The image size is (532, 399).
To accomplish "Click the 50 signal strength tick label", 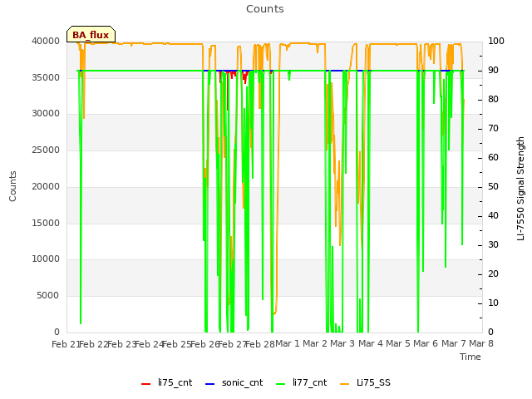I will [493, 186].
